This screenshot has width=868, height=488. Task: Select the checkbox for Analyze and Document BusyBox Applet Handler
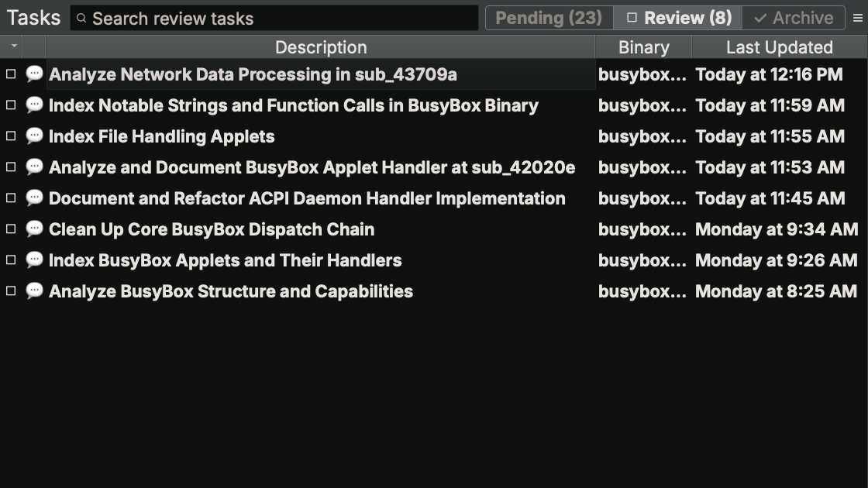(x=11, y=167)
